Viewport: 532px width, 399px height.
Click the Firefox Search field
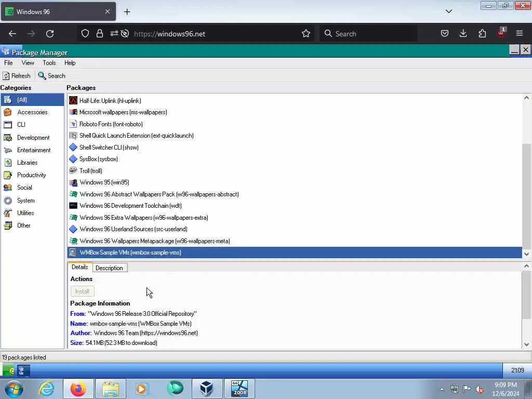tap(368, 34)
